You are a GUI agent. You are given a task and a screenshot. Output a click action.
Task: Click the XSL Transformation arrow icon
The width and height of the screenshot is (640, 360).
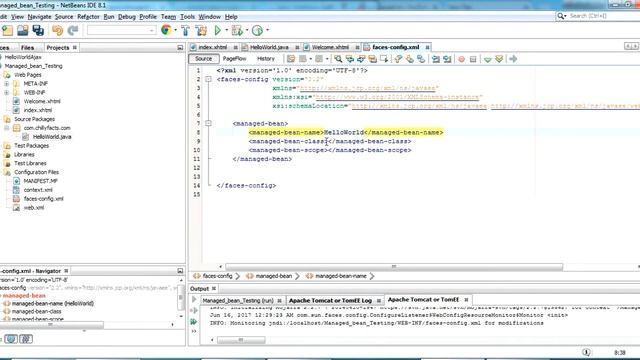(x=513, y=59)
